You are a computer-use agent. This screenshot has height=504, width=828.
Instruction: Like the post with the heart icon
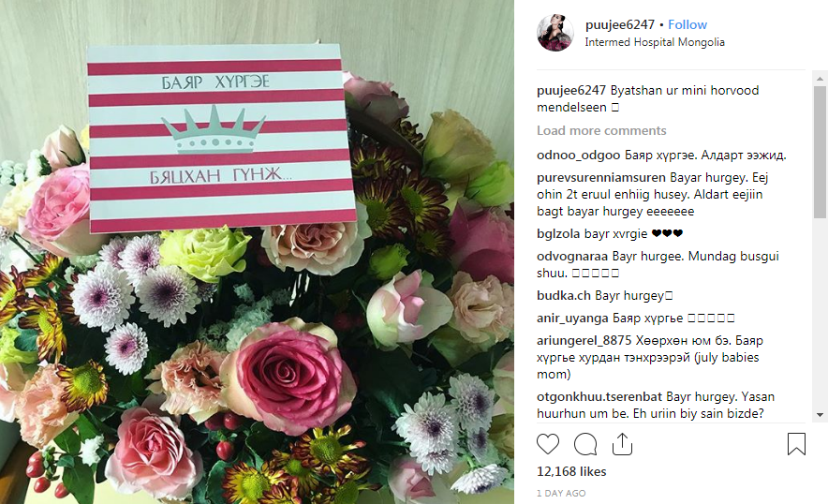pos(548,444)
